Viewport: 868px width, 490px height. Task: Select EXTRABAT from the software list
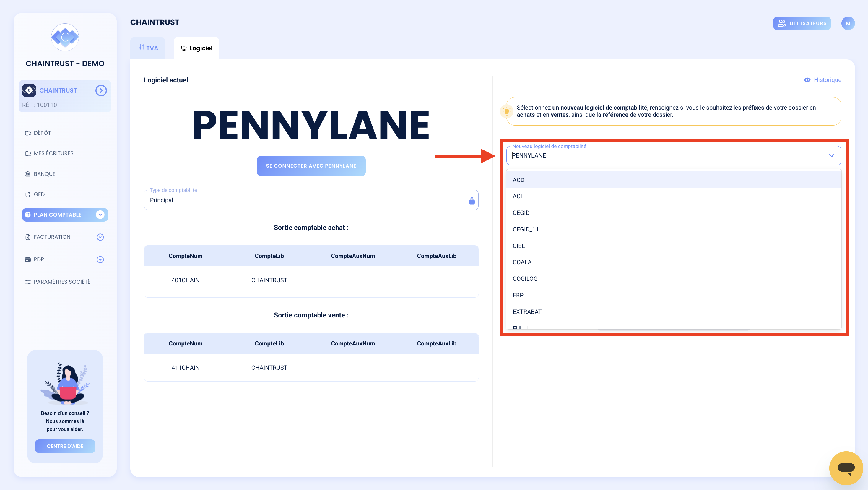tap(674, 312)
